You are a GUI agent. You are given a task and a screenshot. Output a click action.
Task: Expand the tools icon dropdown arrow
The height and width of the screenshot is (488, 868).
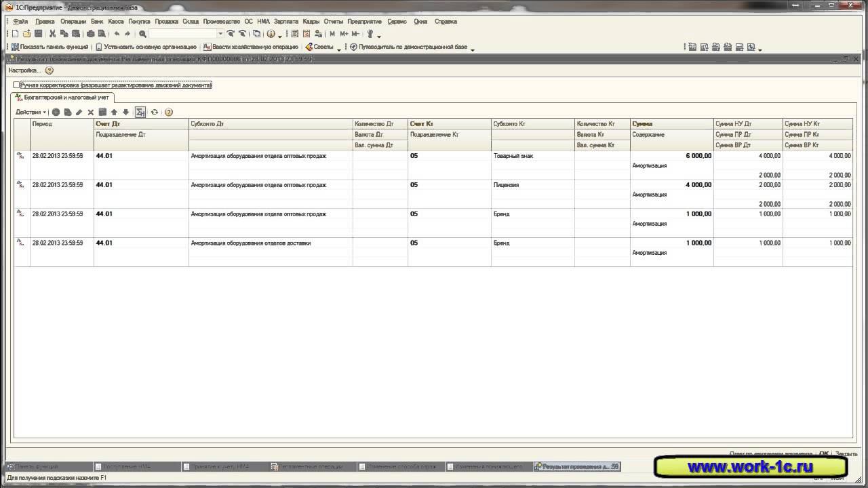(378, 35)
